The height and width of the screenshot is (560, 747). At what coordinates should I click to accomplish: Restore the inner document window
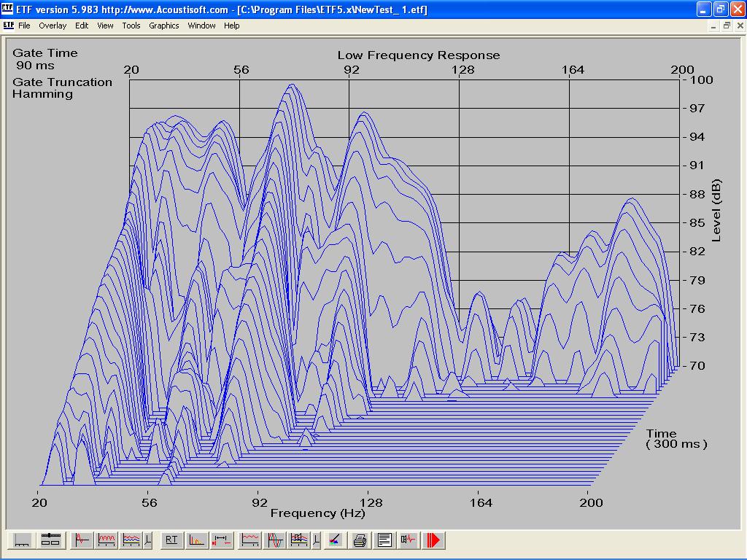726,26
